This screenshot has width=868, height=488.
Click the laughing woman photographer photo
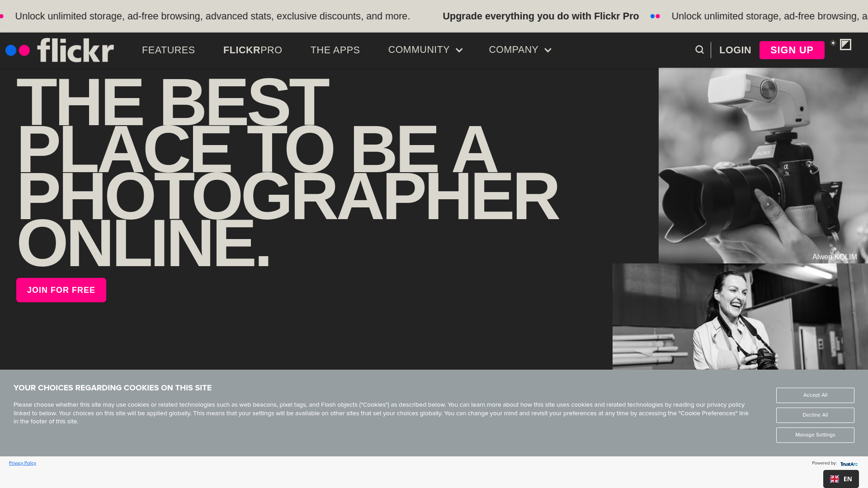coord(740,316)
